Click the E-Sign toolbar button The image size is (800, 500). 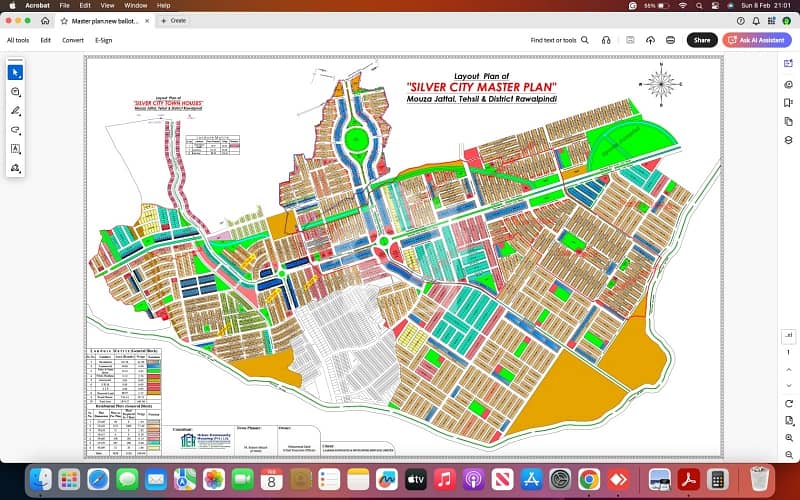click(104, 40)
